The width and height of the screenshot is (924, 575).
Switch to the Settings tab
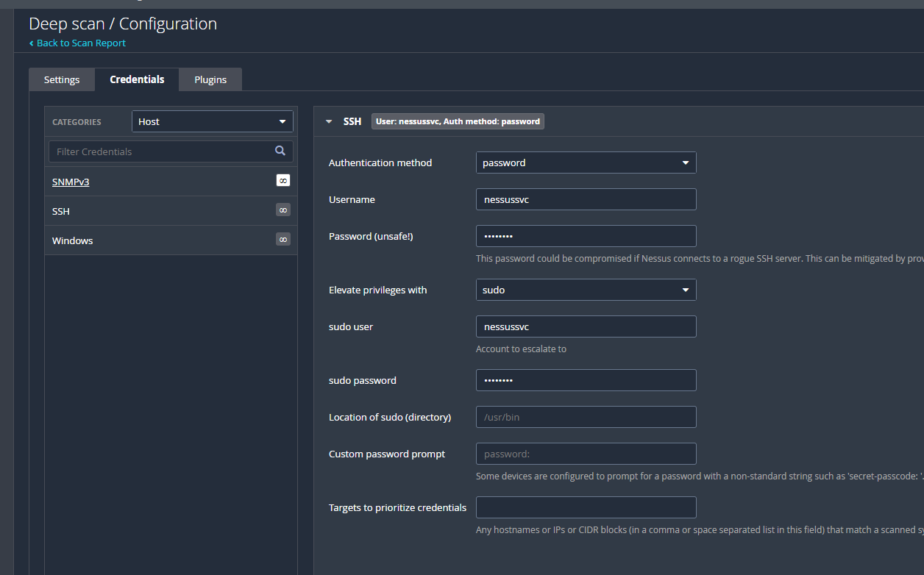tap(62, 79)
